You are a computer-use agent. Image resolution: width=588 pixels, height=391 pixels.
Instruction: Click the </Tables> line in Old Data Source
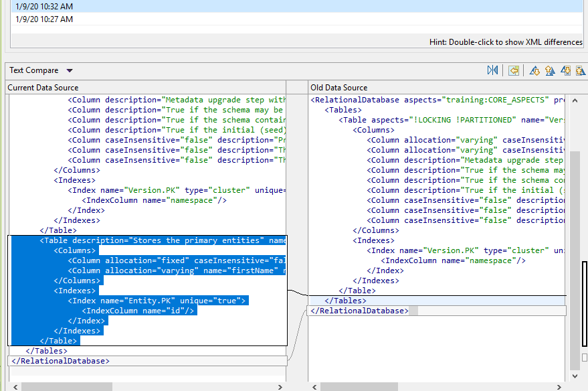(x=345, y=301)
